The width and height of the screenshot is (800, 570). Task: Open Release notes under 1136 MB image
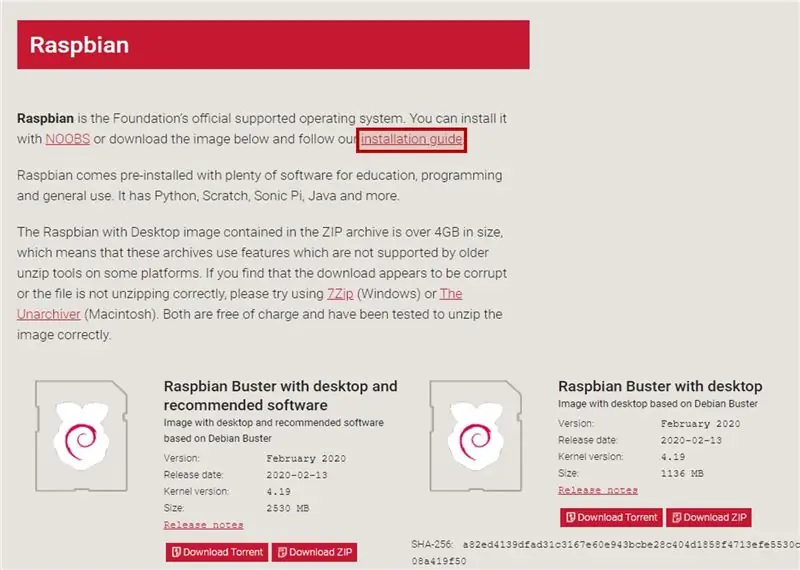pyautogui.click(x=597, y=490)
